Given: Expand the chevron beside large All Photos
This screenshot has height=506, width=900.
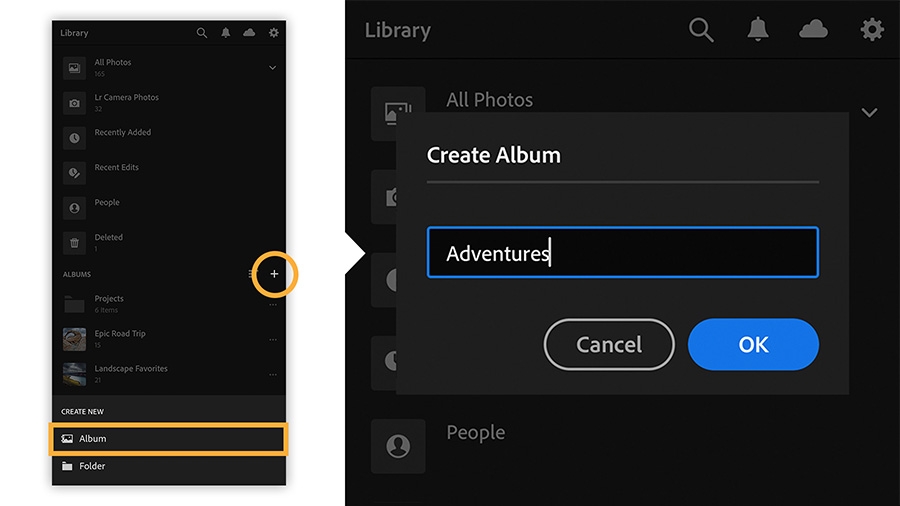Looking at the screenshot, I should coord(869,113).
